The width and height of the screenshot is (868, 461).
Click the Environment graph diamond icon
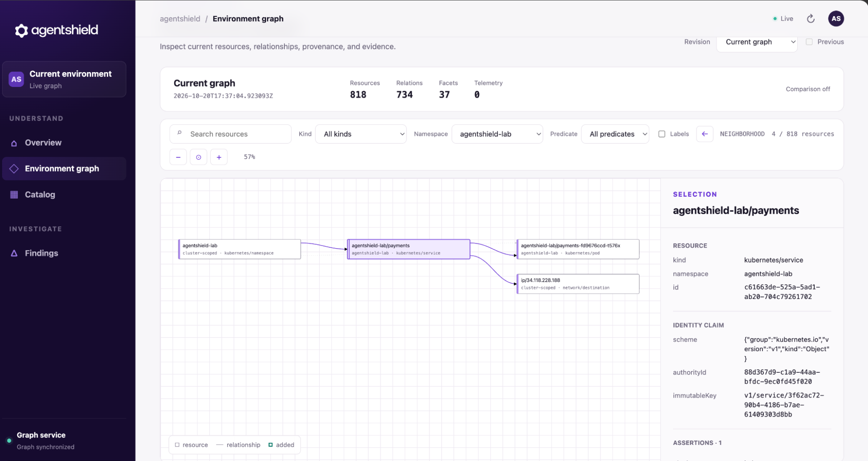click(14, 169)
